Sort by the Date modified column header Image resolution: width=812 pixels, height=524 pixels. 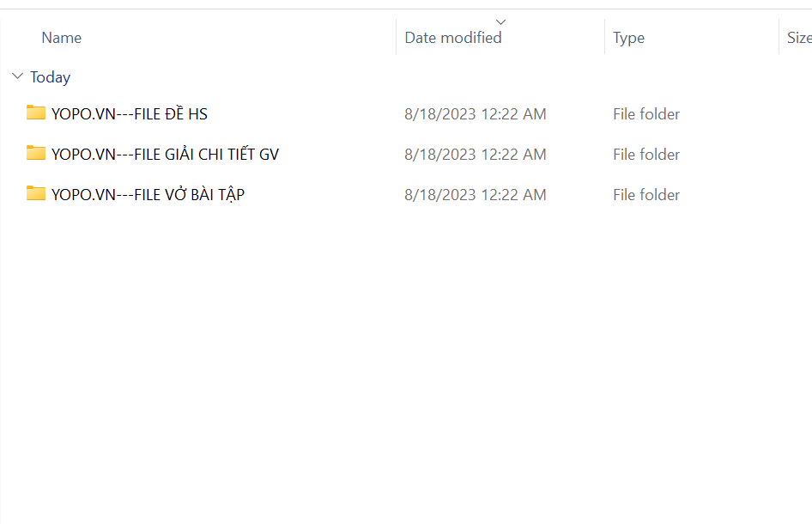pos(453,38)
